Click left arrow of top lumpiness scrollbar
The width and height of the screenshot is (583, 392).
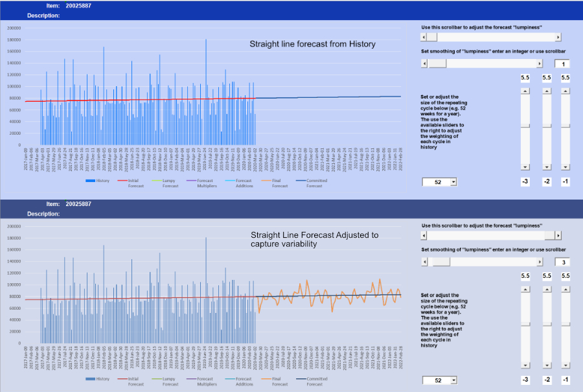[x=424, y=38]
